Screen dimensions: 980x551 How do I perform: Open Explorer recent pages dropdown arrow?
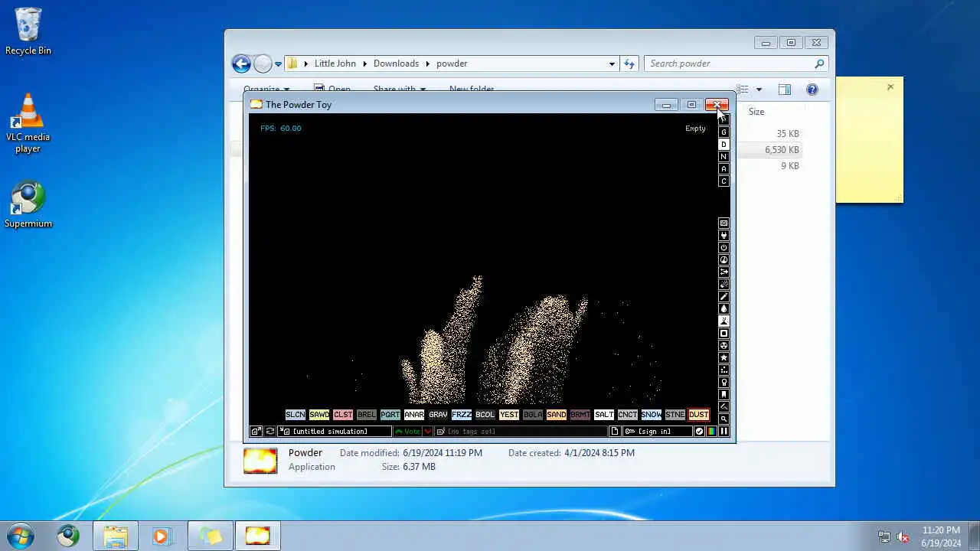[279, 64]
